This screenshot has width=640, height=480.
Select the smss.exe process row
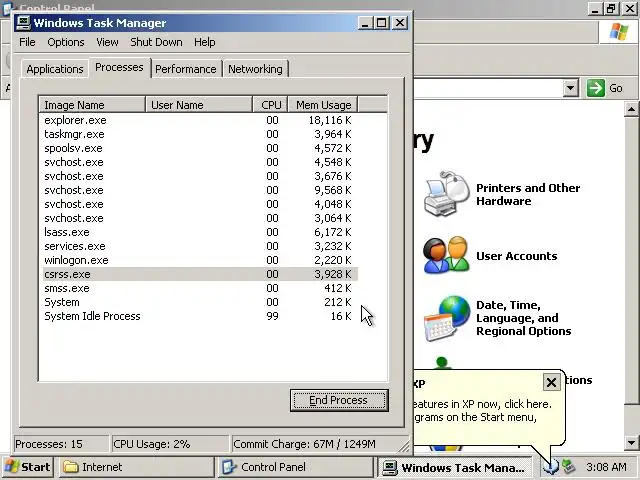pyautogui.click(x=200, y=288)
